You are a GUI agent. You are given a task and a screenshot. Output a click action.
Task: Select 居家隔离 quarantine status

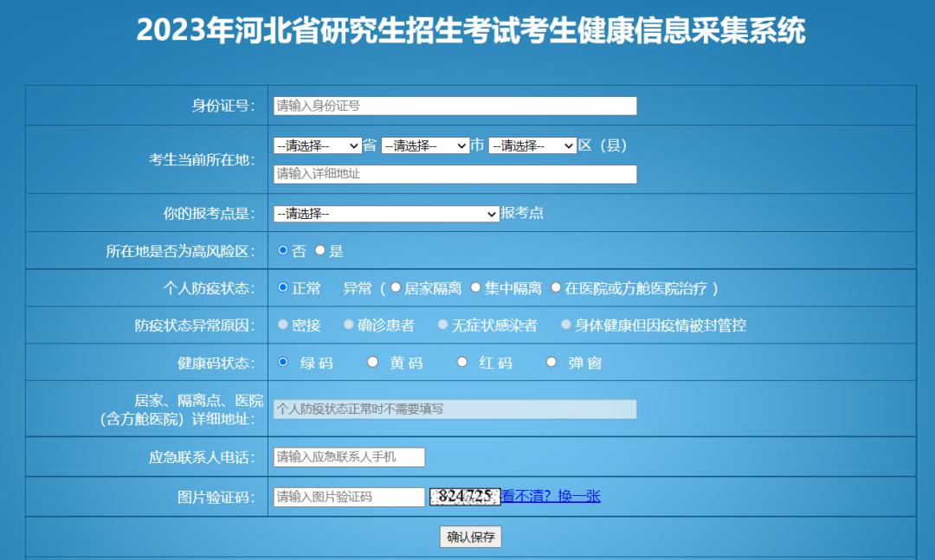point(394,288)
